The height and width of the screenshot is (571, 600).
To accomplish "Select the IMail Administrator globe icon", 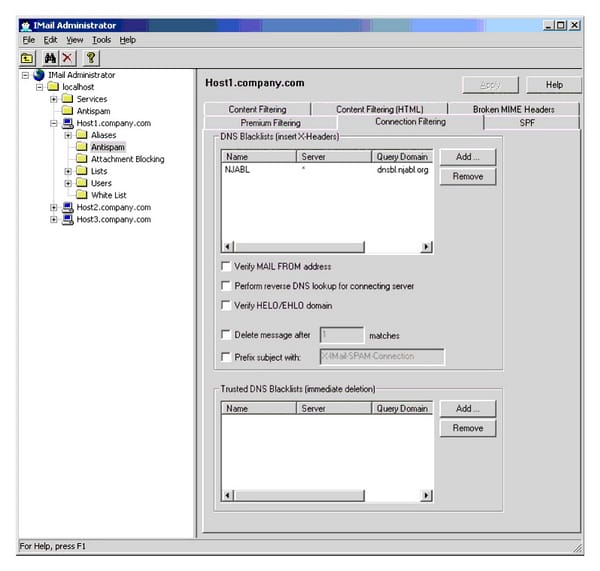I will (x=39, y=75).
